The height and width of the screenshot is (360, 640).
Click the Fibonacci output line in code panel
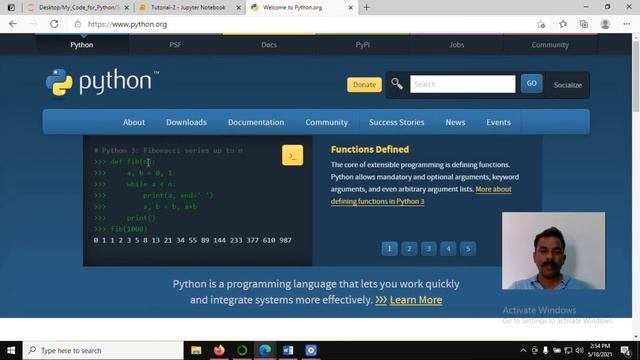(193, 240)
